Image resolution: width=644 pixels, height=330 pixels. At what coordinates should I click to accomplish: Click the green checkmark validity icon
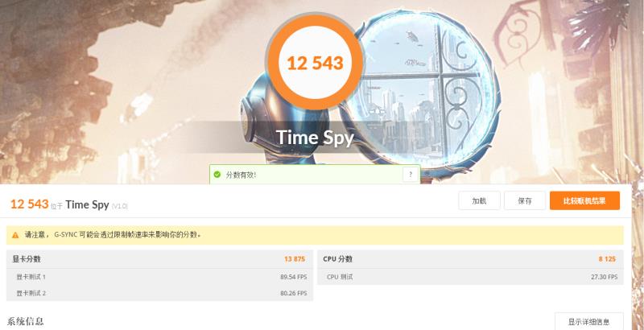pyautogui.click(x=217, y=175)
